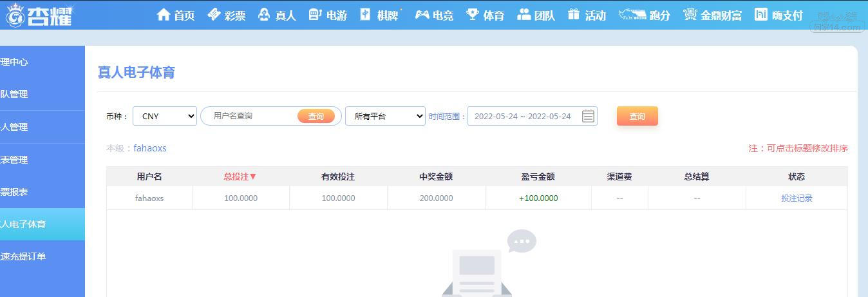Open 嗨支付 in the top navigation

tap(788, 15)
